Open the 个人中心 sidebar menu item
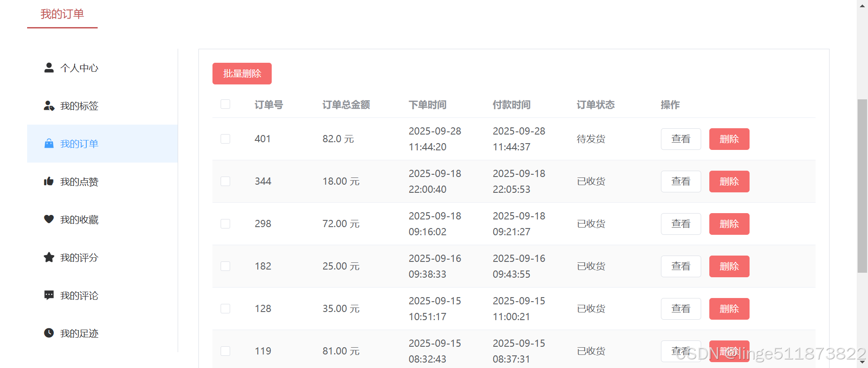868x368 pixels. tap(102, 68)
